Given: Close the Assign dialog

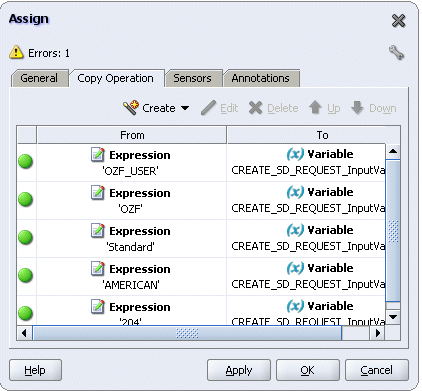Looking at the screenshot, I should pos(398,21).
